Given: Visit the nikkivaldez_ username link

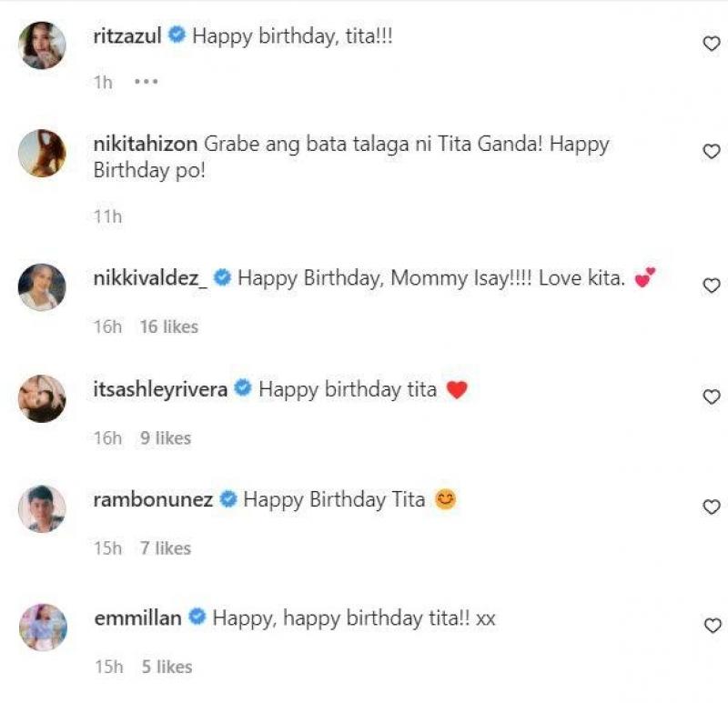Looking at the screenshot, I should (x=150, y=278).
